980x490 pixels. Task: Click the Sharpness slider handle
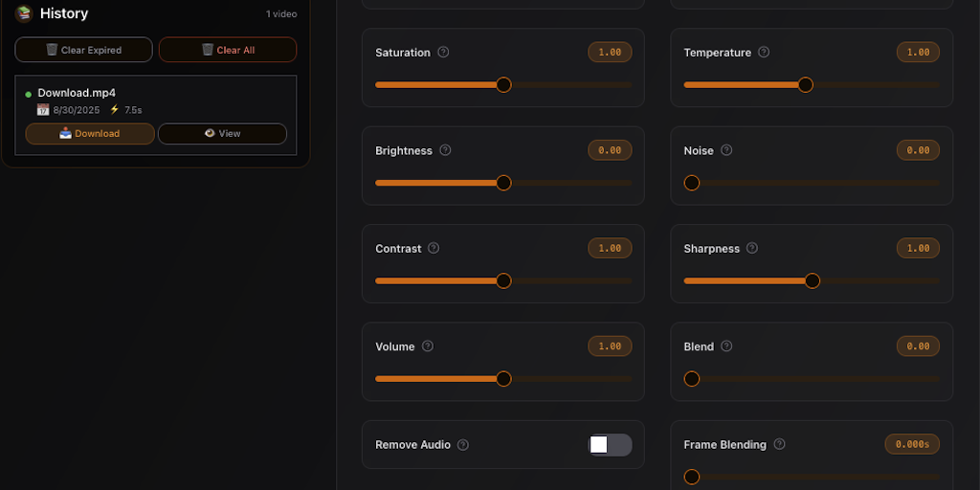(x=812, y=280)
